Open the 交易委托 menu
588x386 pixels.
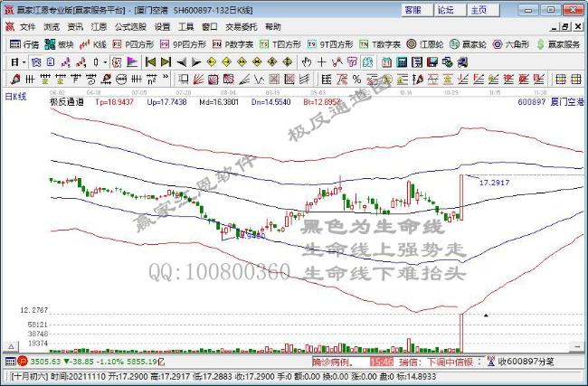[242, 27]
